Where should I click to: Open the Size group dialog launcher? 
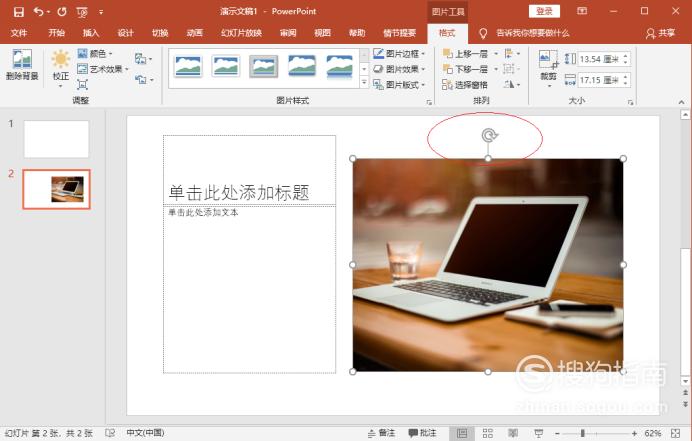tap(630, 102)
